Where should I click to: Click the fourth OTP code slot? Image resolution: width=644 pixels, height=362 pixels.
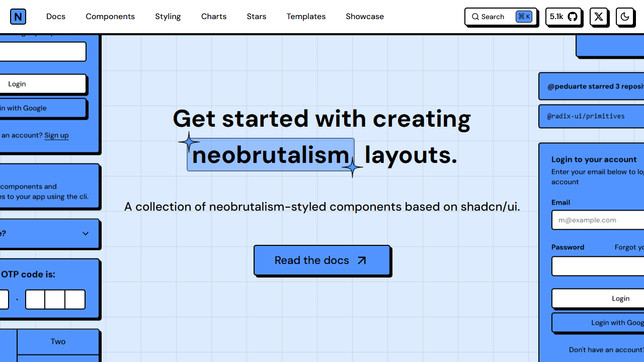[x=35, y=300]
